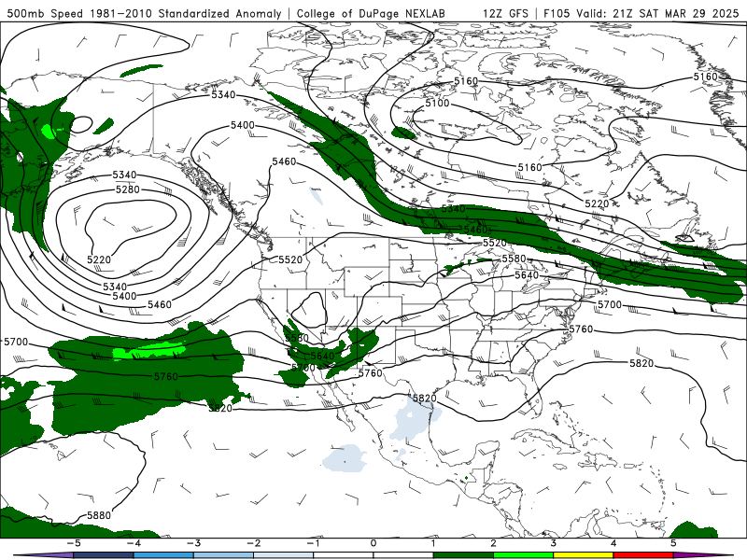Image resolution: width=747 pixels, height=560 pixels.
Task: Click the '500mb Speed 1981-2010 Standardized Anomaly' title
Action: click(145, 13)
